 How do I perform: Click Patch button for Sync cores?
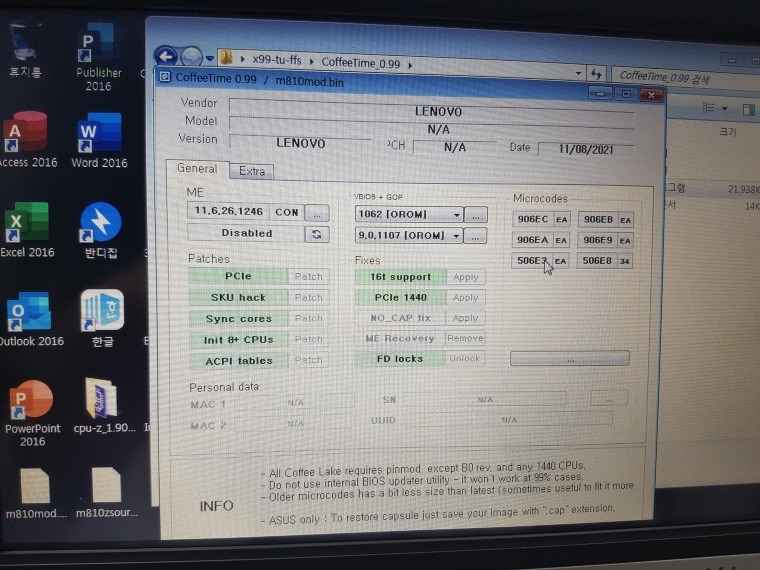[x=308, y=318]
